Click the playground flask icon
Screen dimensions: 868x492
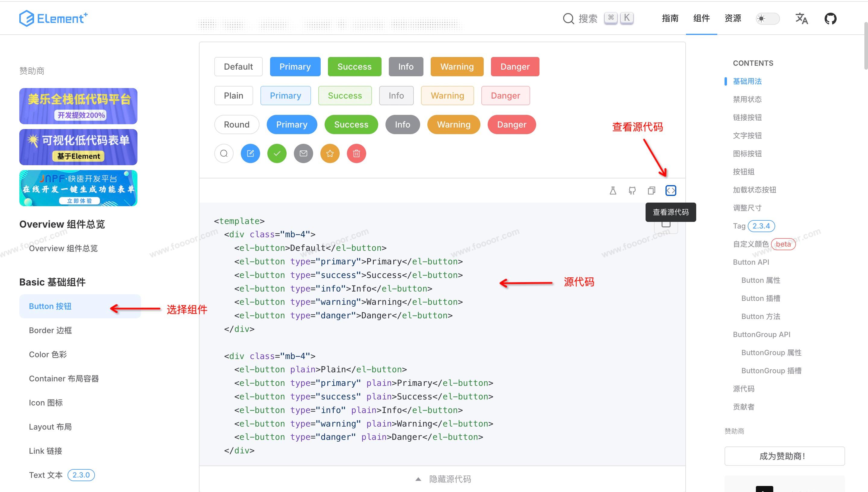point(613,191)
